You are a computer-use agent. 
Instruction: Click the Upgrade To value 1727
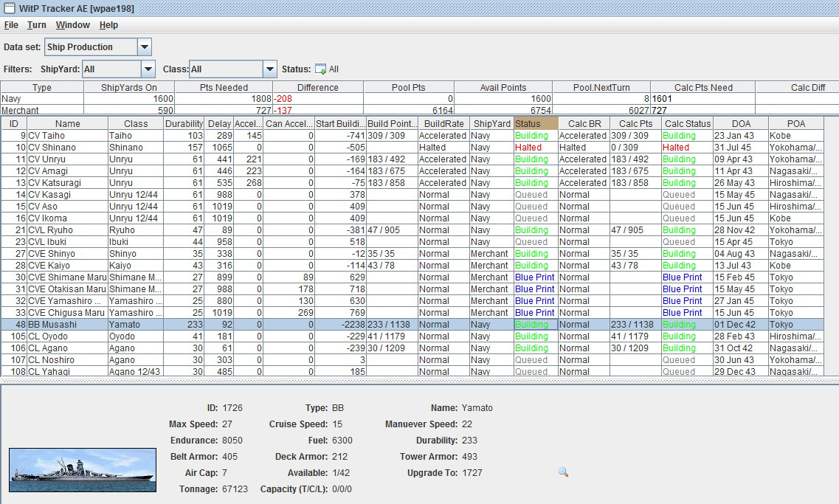(x=472, y=473)
